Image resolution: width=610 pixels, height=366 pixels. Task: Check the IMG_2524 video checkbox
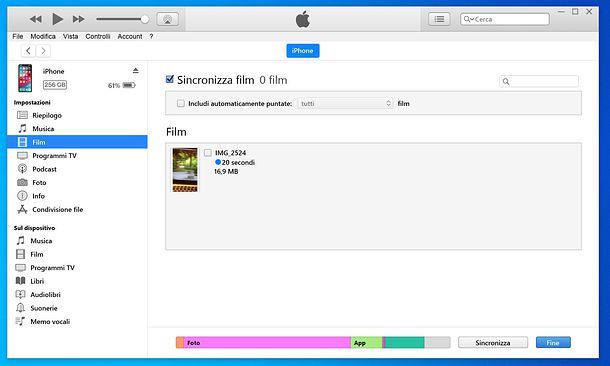click(x=208, y=153)
